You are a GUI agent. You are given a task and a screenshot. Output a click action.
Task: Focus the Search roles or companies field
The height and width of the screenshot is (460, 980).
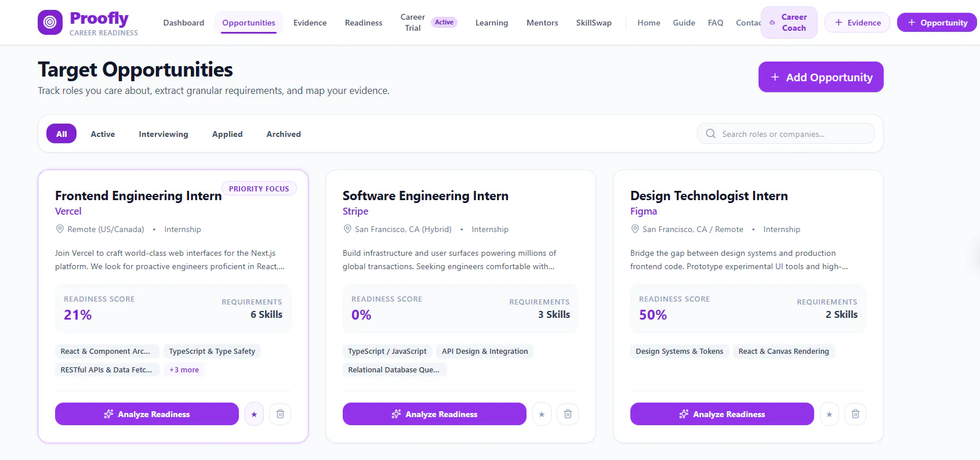786,133
